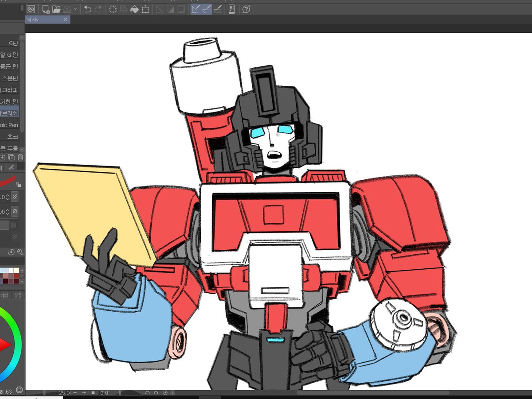Click the Deselect icon

(160, 9)
